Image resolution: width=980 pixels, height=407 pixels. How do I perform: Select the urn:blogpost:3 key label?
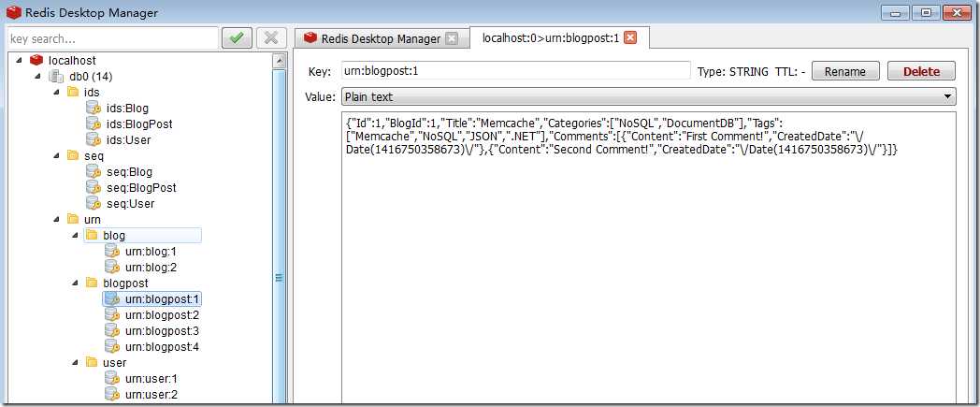pyautogui.click(x=162, y=330)
